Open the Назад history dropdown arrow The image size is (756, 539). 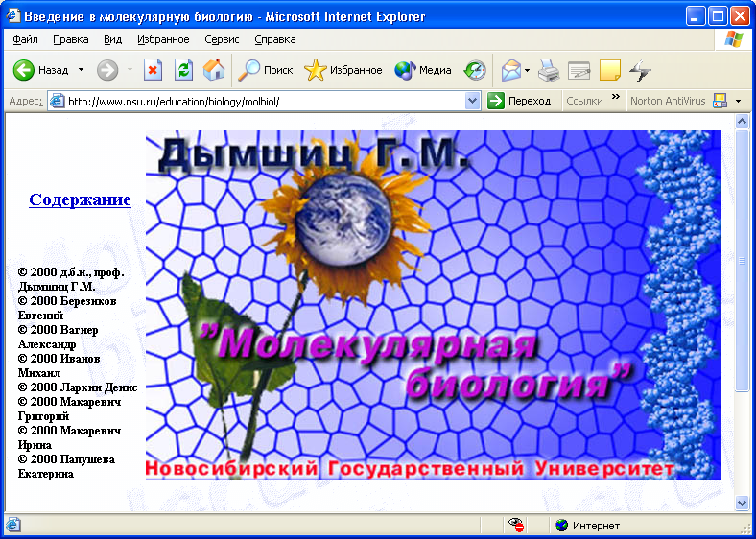tap(81, 70)
